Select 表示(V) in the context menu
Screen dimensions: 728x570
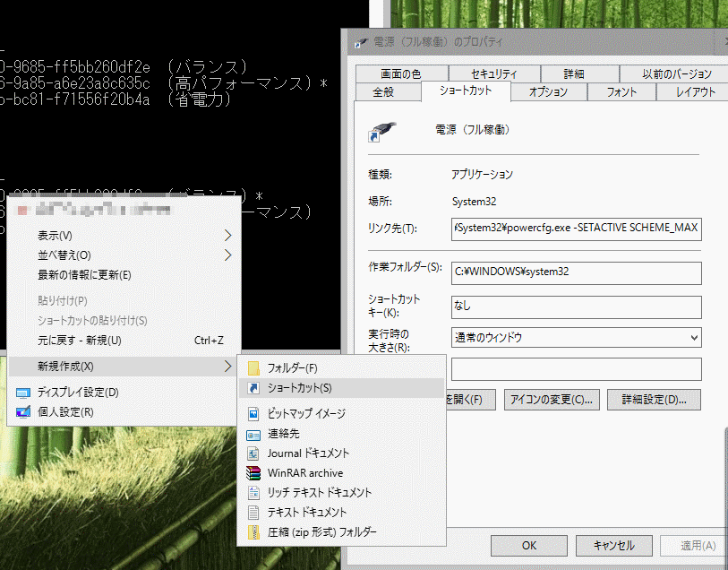coord(124,236)
